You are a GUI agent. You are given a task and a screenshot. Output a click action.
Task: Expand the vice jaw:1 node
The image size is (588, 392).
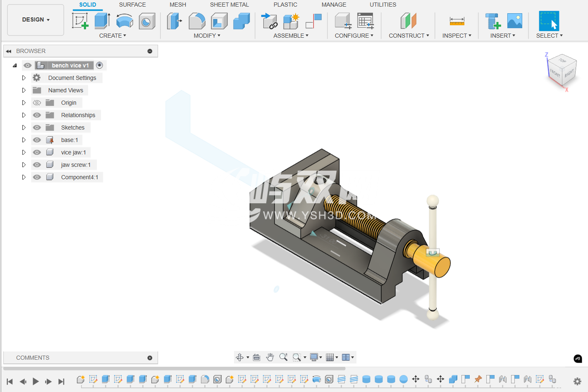24,152
